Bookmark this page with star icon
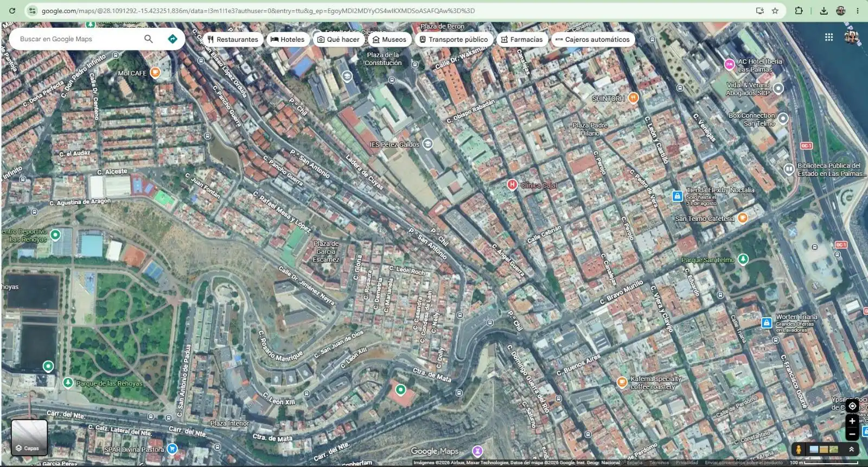The width and height of the screenshot is (868, 467). point(775,10)
